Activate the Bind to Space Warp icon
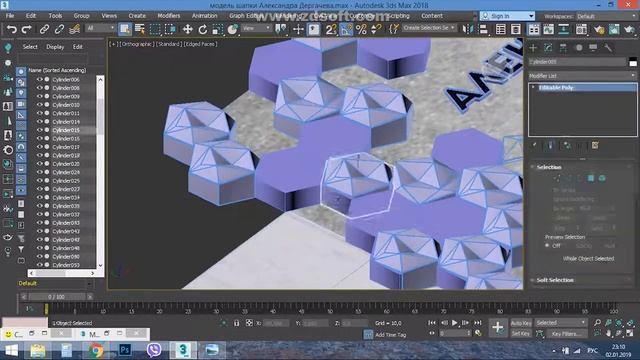This screenshot has height=360, width=640. 74,29
